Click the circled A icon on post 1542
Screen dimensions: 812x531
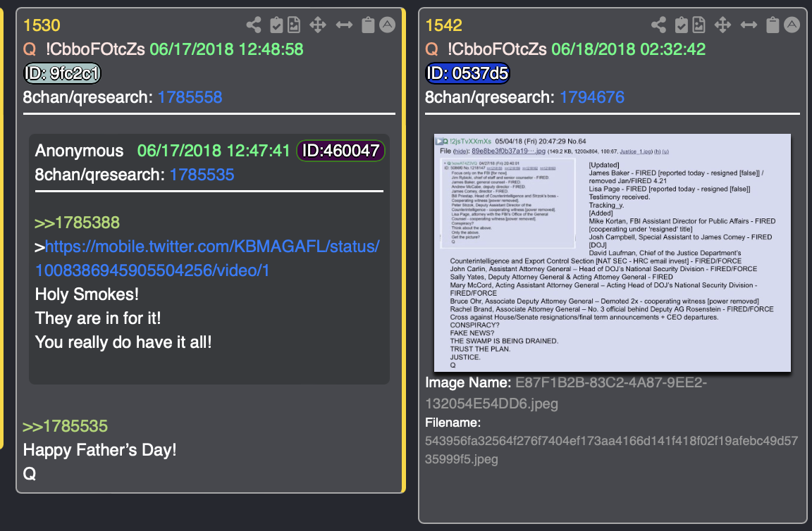(792, 25)
